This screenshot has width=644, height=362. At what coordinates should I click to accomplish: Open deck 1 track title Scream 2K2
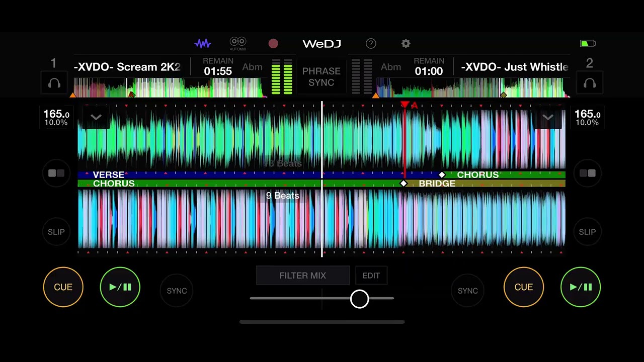pos(127,67)
